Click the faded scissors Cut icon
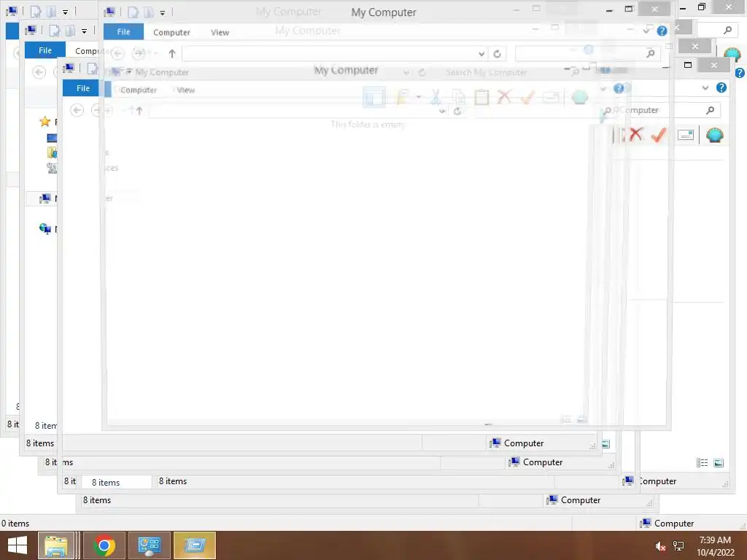Image resolution: width=747 pixels, height=560 pixels. pos(435,97)
